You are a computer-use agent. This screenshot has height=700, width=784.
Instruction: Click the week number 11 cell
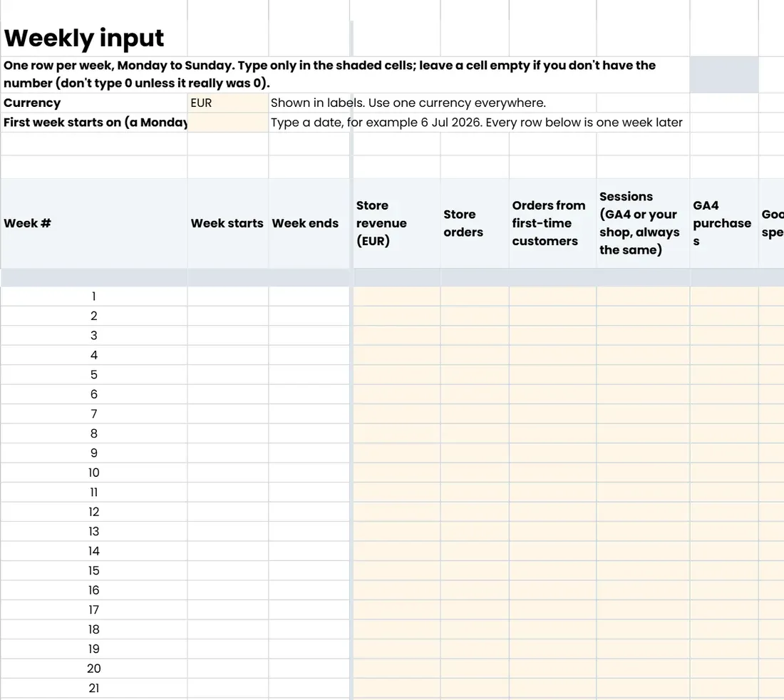(94, 493)
